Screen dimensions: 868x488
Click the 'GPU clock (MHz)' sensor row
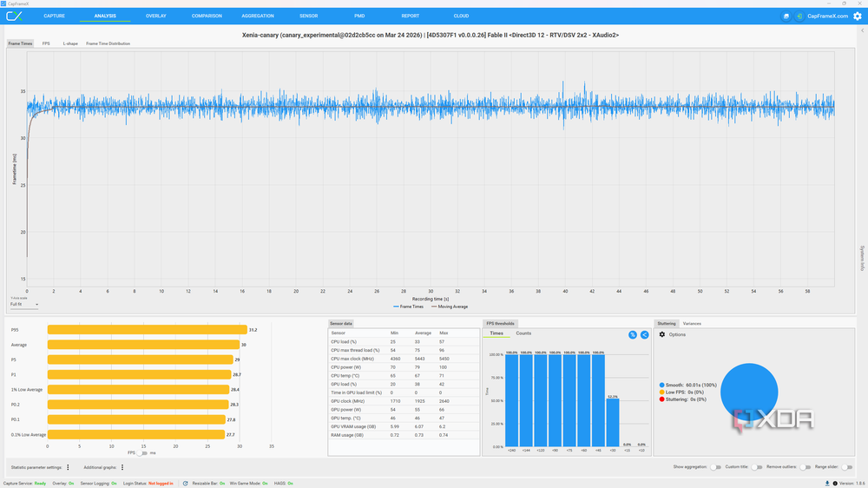403,401
